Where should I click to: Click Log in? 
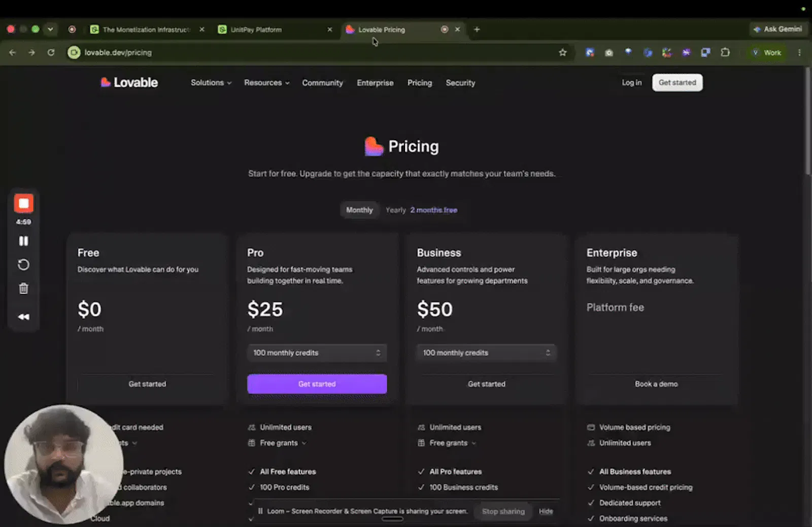pyautogui.click(x=632, y=83)
